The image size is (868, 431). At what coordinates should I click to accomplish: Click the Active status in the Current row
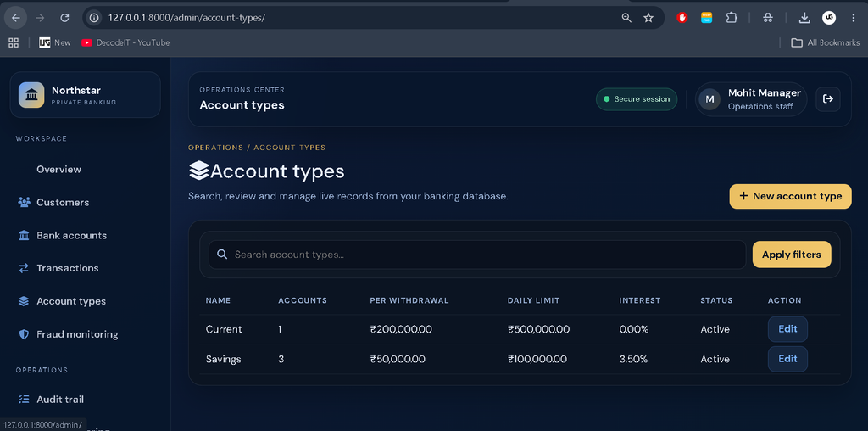(x=715, y=329)
